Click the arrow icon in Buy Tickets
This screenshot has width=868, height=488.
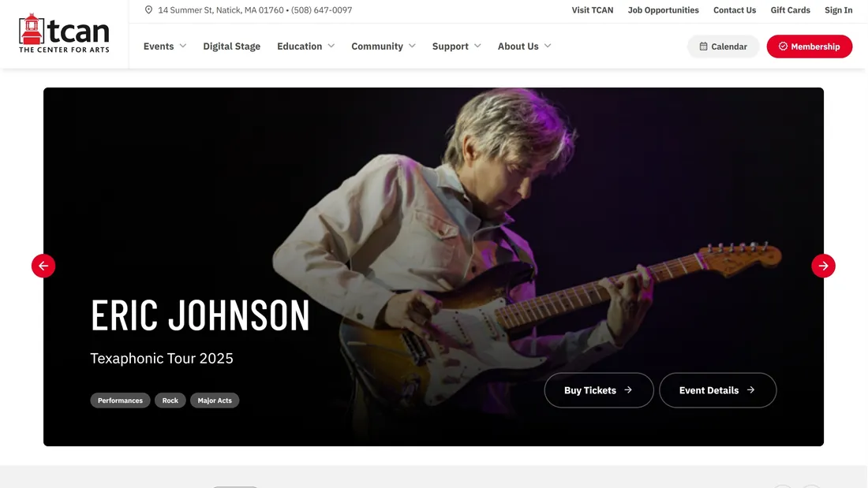pyautogui.click(x=628, y=390)
